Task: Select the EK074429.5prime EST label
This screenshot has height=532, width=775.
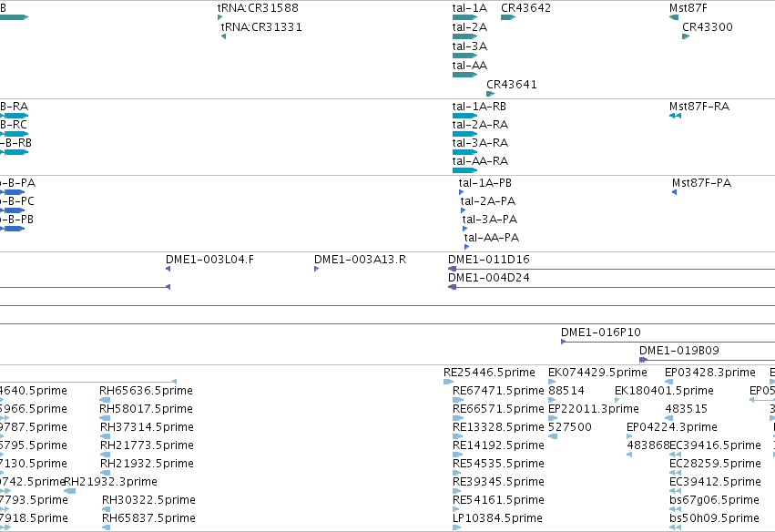Action: point(597,373)
